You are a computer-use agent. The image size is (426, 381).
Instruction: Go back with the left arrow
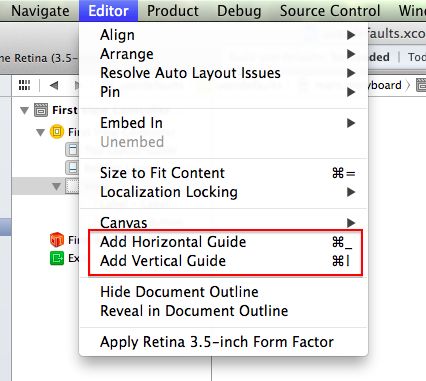pyautogui.click(x=54, y=85)
